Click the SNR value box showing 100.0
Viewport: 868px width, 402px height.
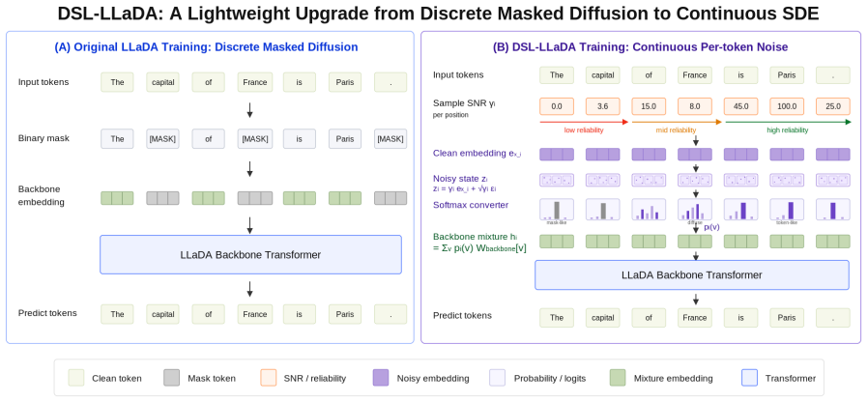tap(787, 105)
